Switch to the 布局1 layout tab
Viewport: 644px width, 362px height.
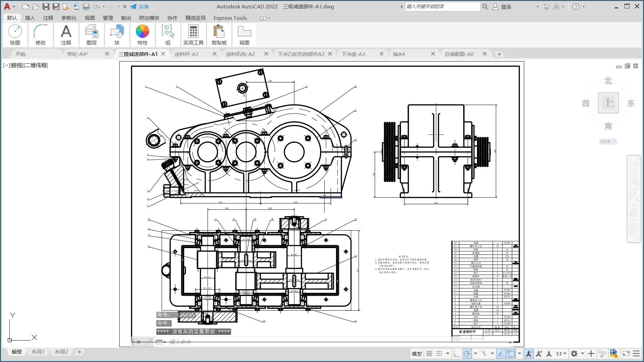pyautogui.click(x=38, y=352)
